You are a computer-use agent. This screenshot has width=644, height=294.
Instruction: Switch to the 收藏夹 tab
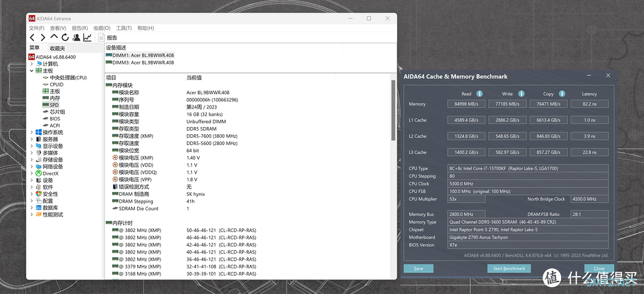point(57,48)
